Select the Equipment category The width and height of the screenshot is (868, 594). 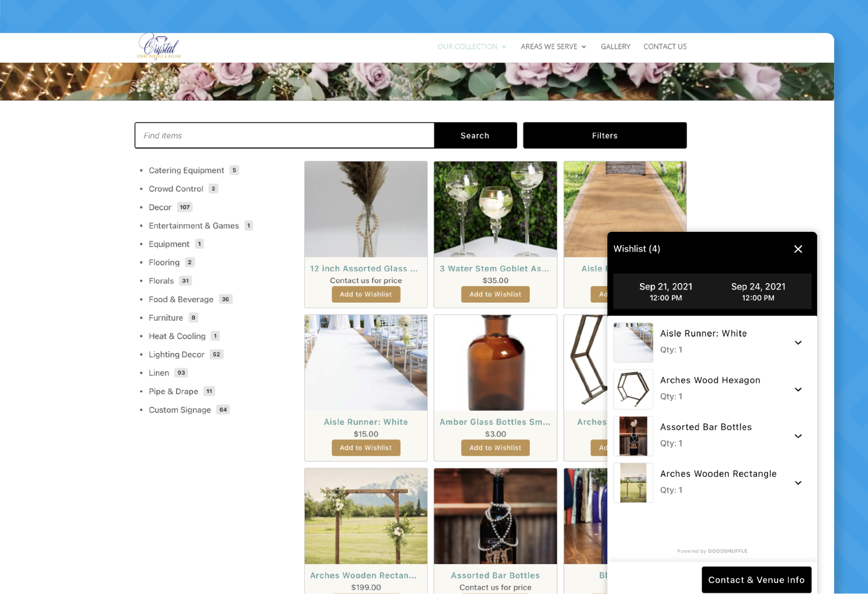pos(169,244)
